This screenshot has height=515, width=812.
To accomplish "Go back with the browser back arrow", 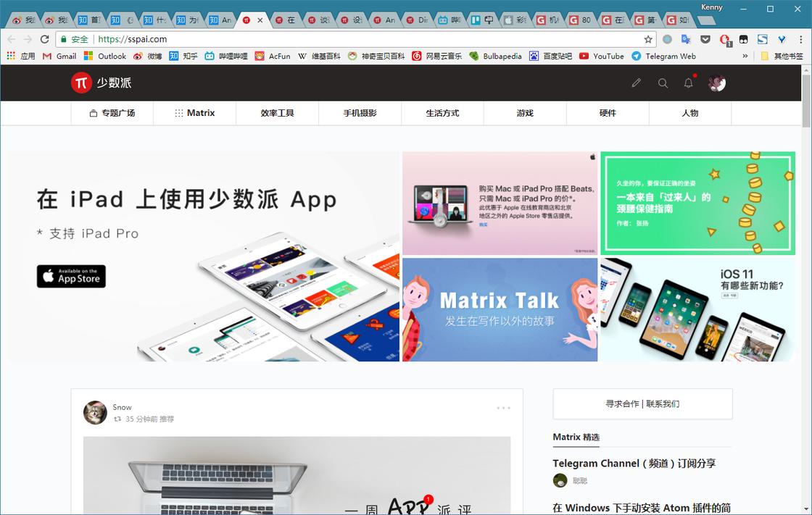I will click(x=12, y=39).
